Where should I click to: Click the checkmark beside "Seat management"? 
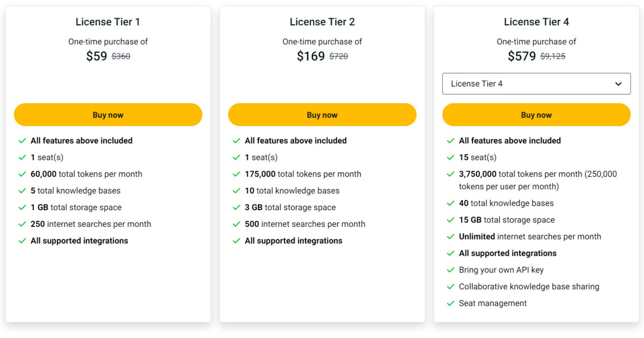[451, 303]
